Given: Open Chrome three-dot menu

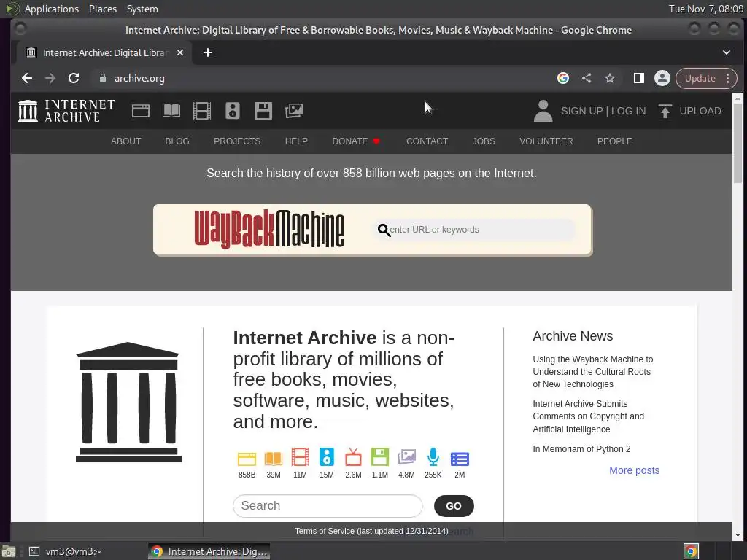Looking at the screenshot, I should click(x=727, y=78).
